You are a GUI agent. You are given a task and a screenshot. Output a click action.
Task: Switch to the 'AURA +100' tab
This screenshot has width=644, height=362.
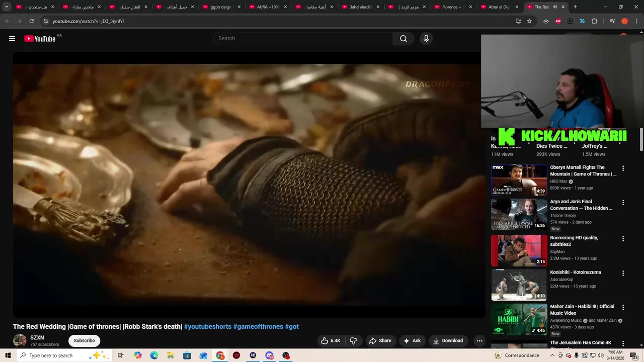pyautogui.click(x=268, y=7)
